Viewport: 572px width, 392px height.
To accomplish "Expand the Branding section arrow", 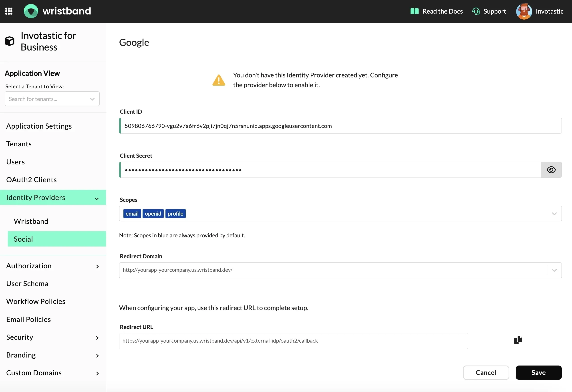I will coord(97,356).
